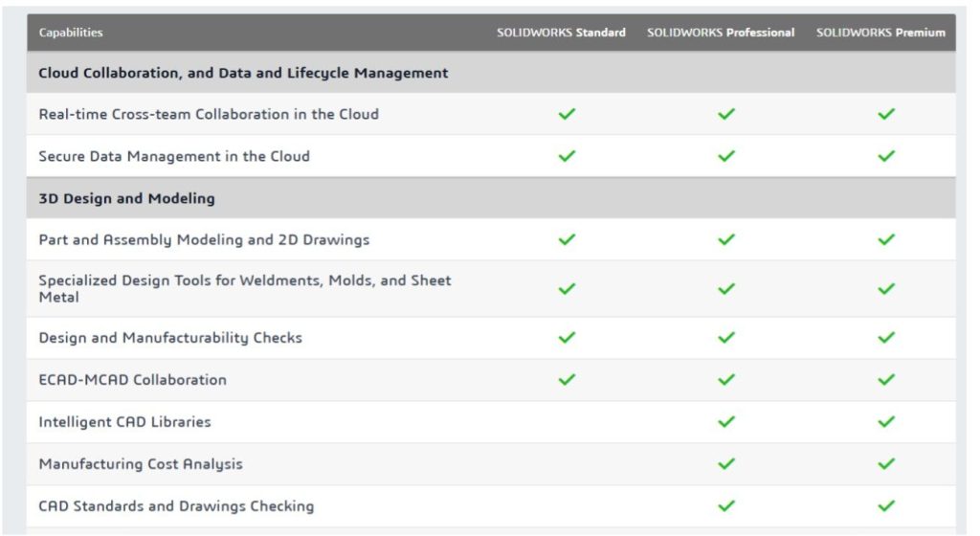Click the Premium checkmark for Part and Assembly Modeling
This screenshot has width=980, height=536.
pyautogui.click(x=886, y=239)
